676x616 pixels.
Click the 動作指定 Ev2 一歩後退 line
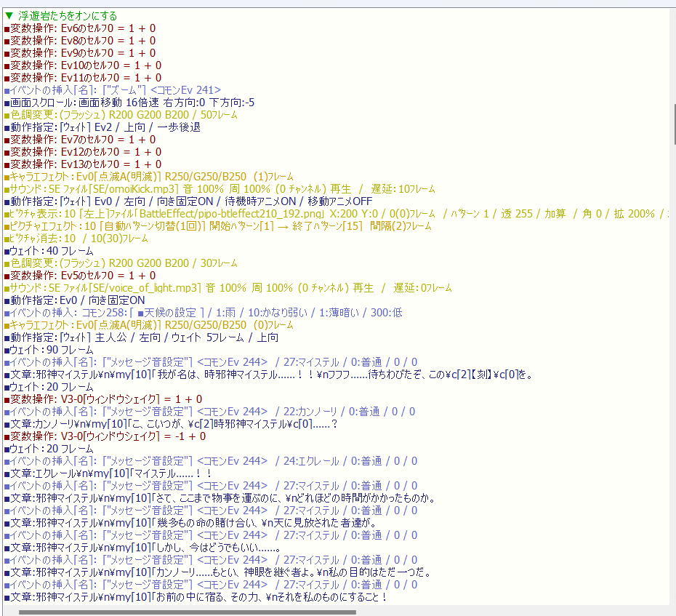pos(102,127)
